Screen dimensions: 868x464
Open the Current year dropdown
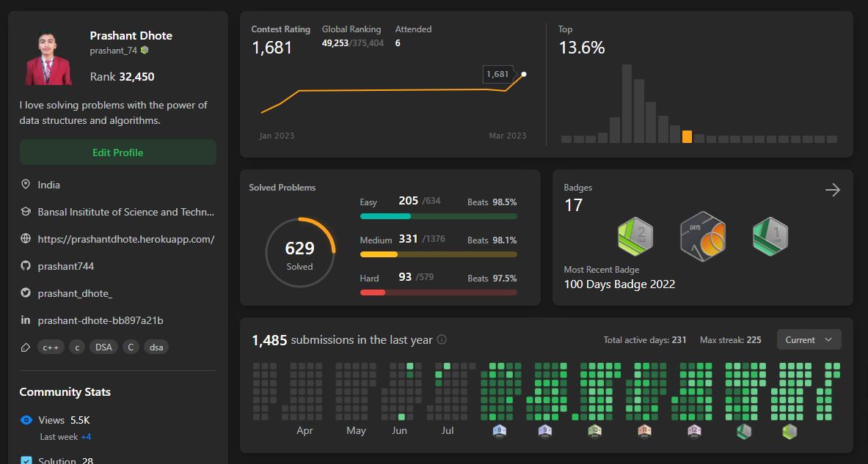pos(809,339)
